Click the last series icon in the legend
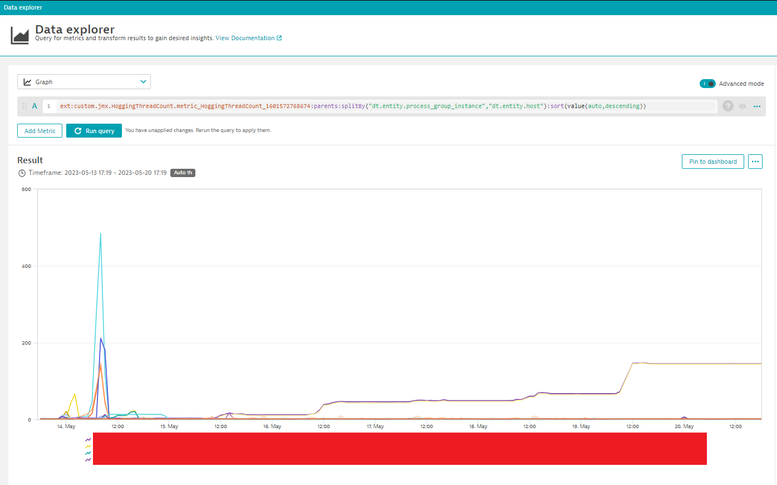The height and width of the screenshot is (485, 777). pos(88,460)
